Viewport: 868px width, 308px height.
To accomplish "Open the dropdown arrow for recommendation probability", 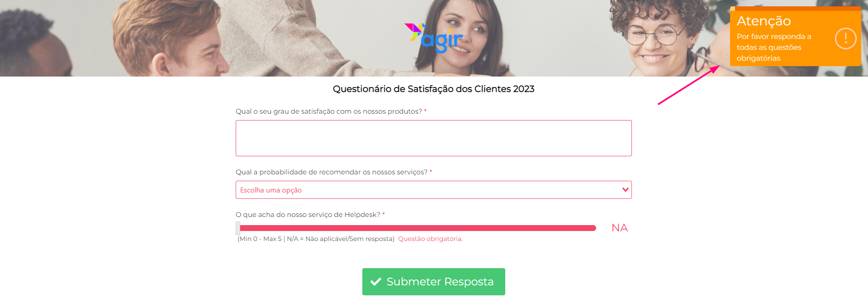I will coord(625,190).
